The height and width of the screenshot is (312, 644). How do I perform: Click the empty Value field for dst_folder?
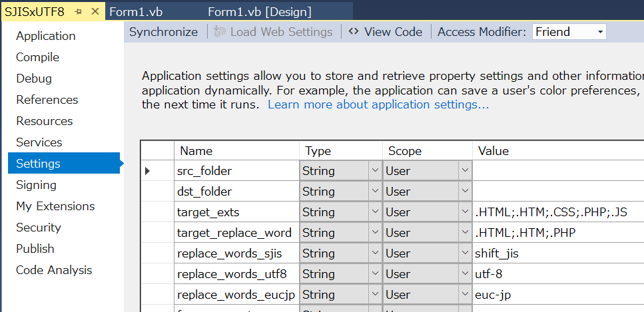click(558, 192)
